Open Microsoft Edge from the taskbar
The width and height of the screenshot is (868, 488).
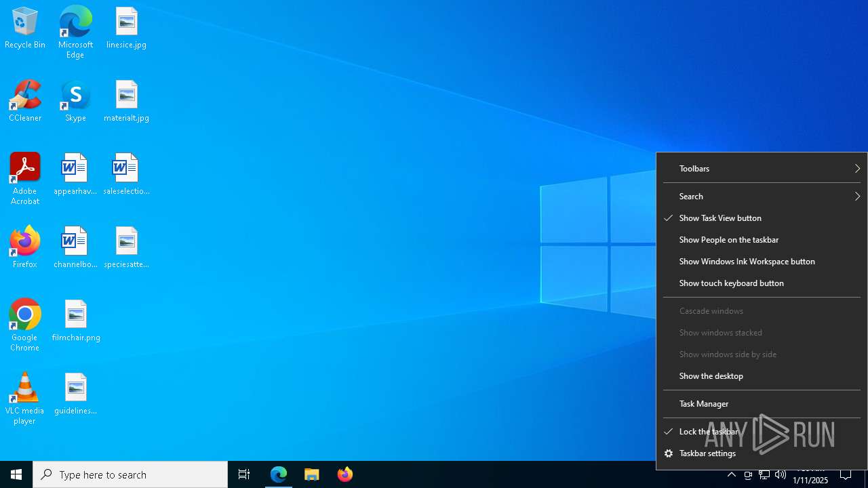279,474
